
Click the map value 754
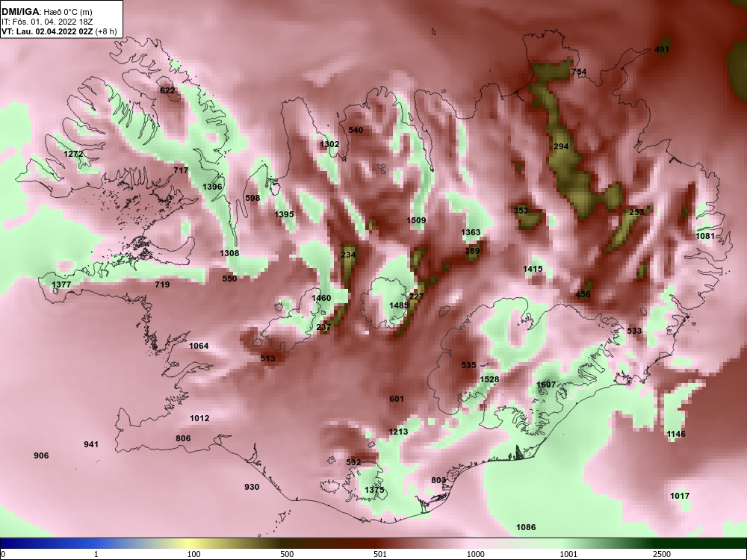(x=580, y=72)
